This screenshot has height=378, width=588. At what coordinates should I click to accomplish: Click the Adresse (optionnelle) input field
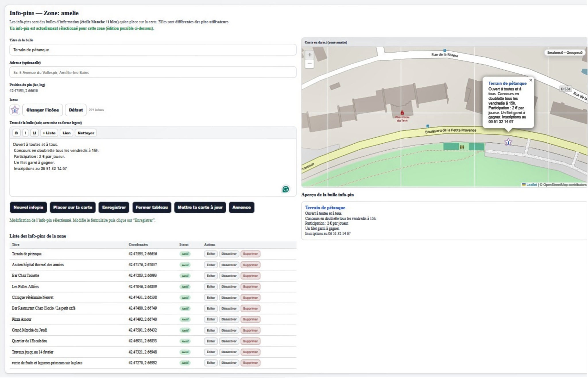(153, 72)
